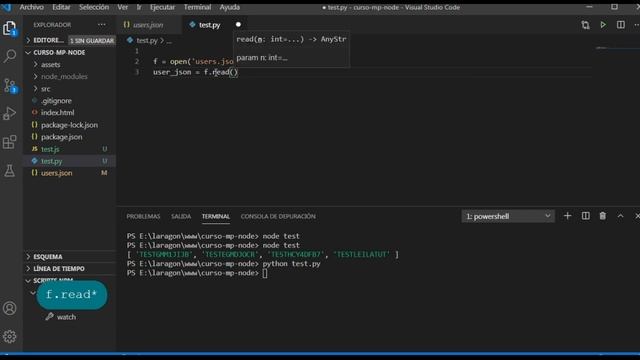Image resolution: width=640 pixels, height=360 pixels.
Task: Open the CONSOLA DE DEPURACIÓN tab
Action: pos(278,216)
